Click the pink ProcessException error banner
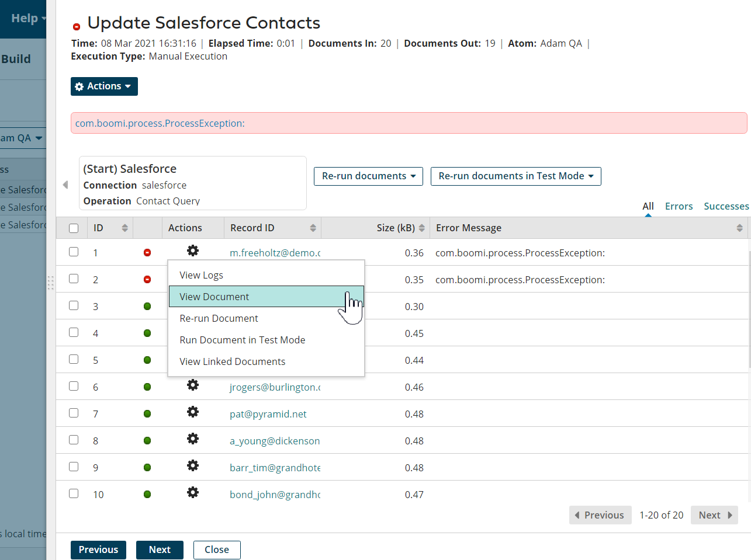This screenshot has width=751, height=560. (409, 123)
